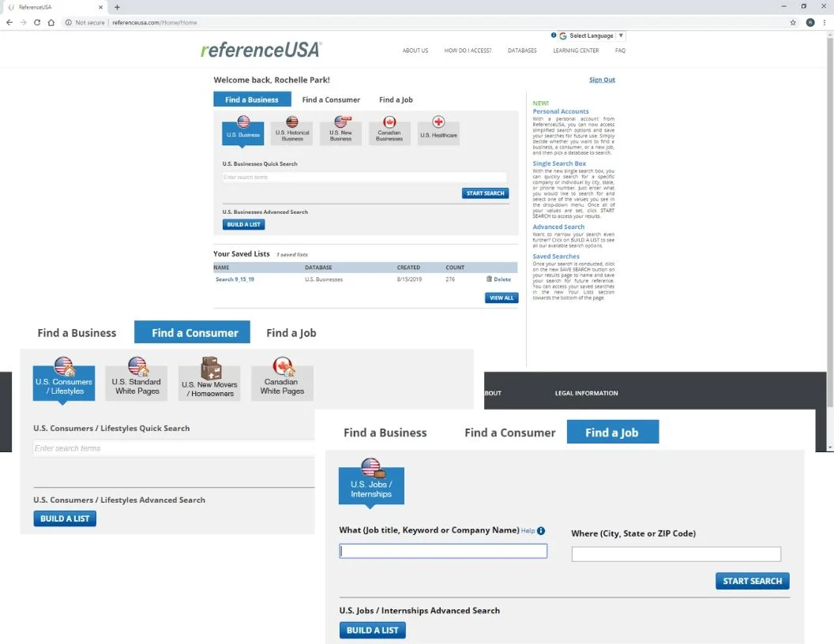Open HOW DO I ACCESS? menu item
The image size is (834, 644).
tap(468, 51)
